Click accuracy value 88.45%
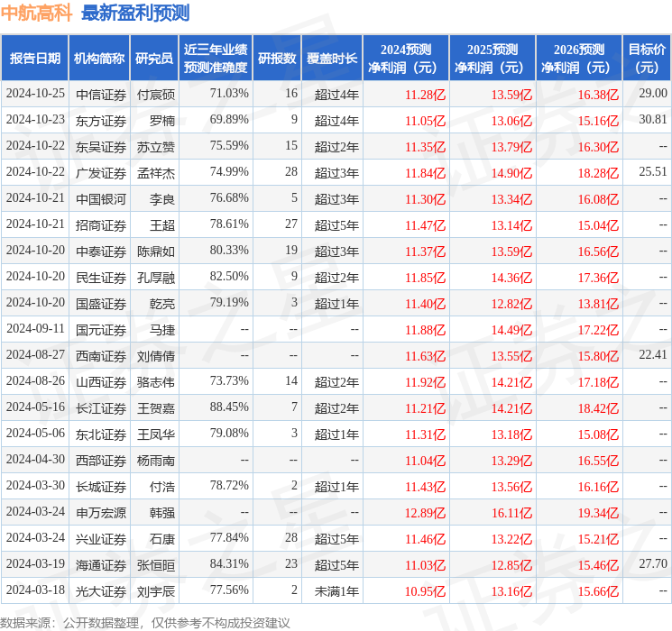The height and width of the screenshot is (631, 672). (x=229, y=407)
